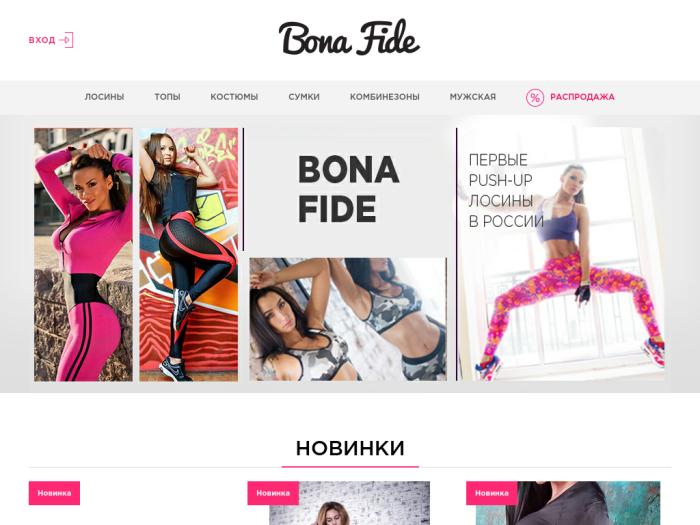This screenshot has width=700, height=525.
Task: Select the middle product's Новинка badge
Action: [273, 493]
